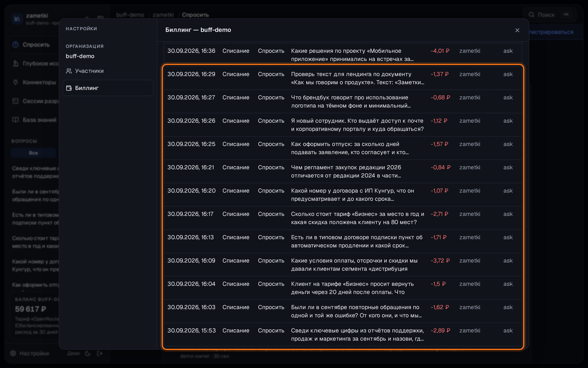Viewport: 588px width, 368px height.
Task: Click the buff-demo breadcrumb in background header
Action: [130, 15]
